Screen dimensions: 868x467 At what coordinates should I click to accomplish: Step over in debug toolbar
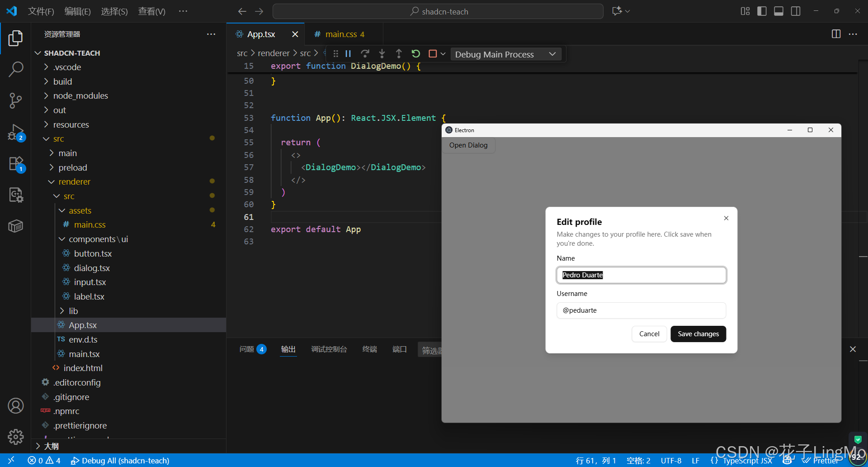coord(365,54)
